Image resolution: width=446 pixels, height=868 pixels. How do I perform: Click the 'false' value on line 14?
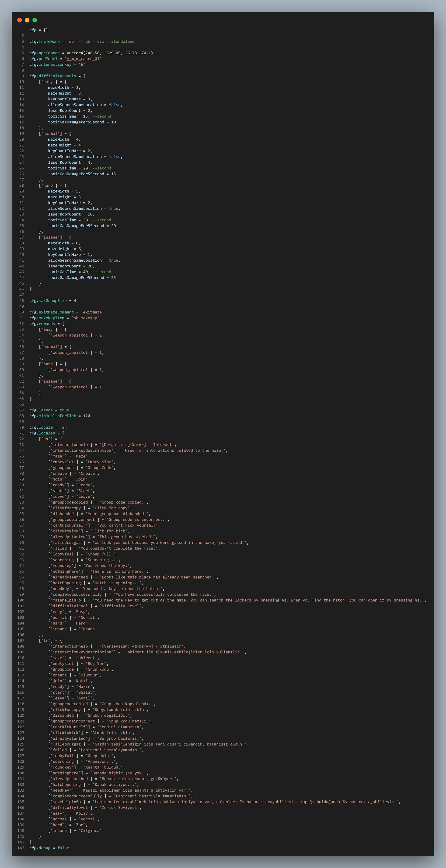coord(115,105)
